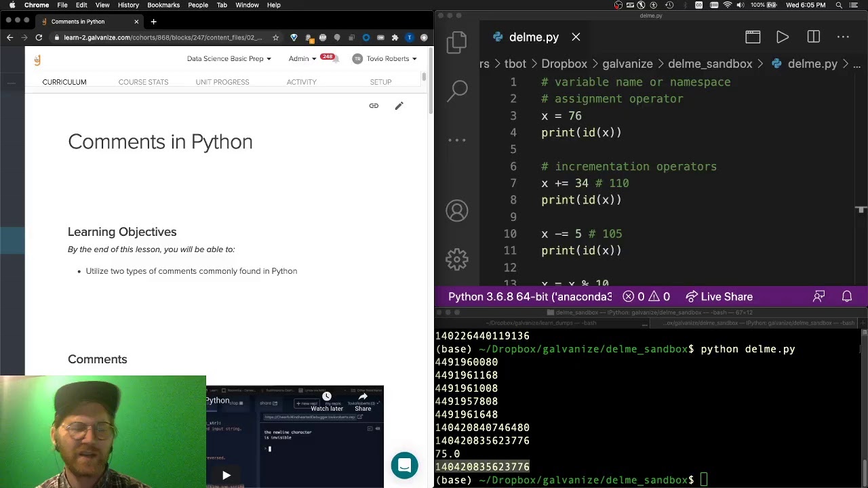This screenshot has width=868, height=488.
Task: Click the Dropbox breadcrumb in VS Code
Action: point(564,64)
